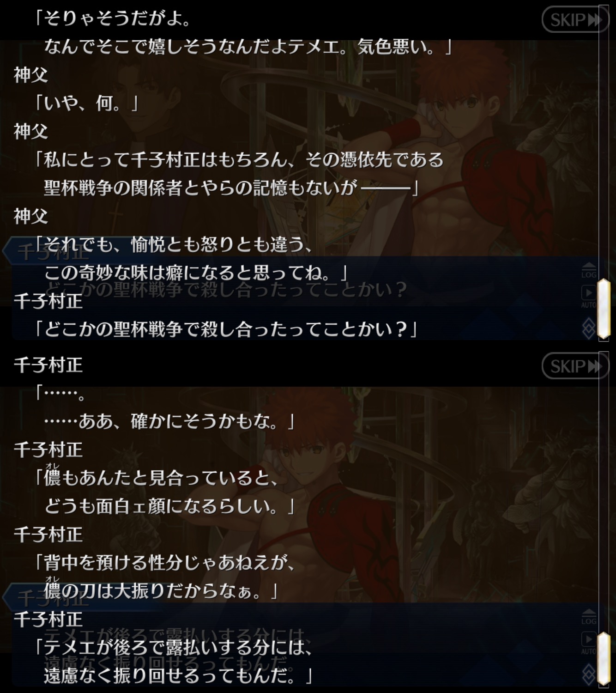The height and width of the screenshot is (693, 616).
Task: Select the line どうも面白ェ顔になるらしい。
Action: tap(169, 506)
